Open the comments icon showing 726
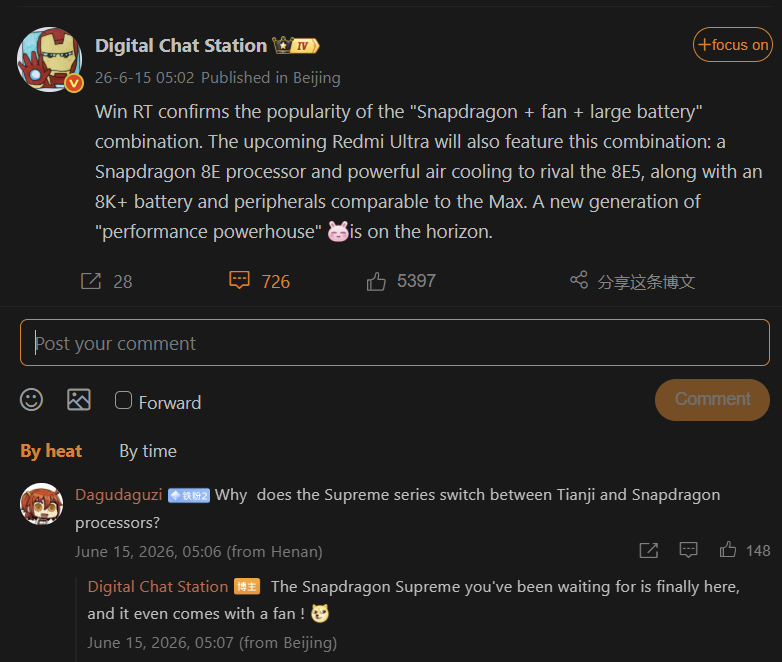 [x=239, y=280]
